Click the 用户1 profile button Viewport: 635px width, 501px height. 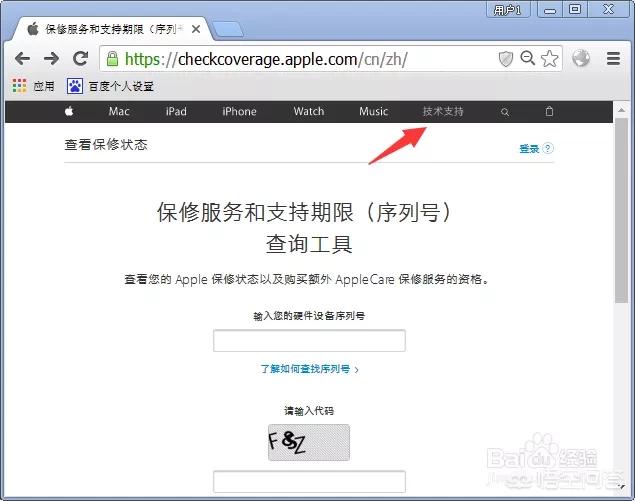(508, 10)
